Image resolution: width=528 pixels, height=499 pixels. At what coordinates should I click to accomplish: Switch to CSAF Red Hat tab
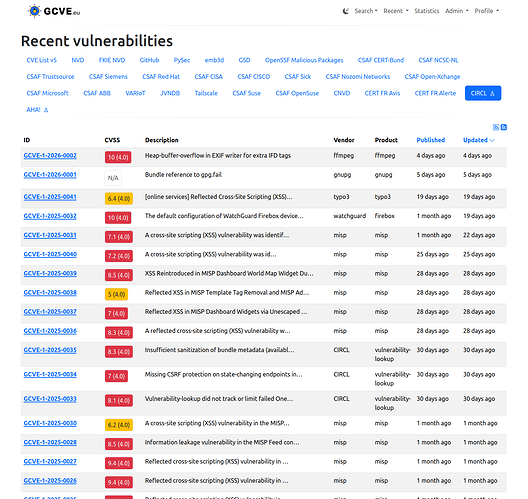pos(161,77)
